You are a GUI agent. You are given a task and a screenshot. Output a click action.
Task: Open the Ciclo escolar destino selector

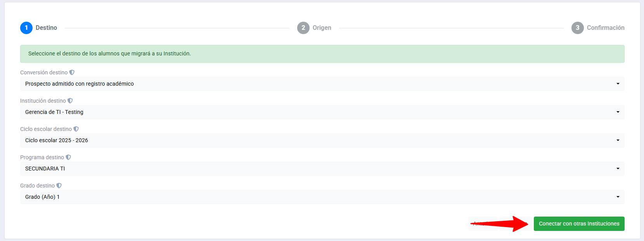[322, 140]
